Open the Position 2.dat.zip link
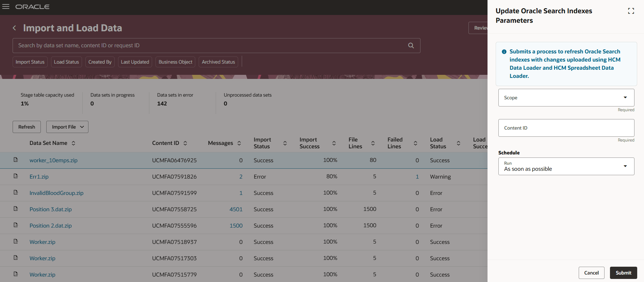 point(51,226)
